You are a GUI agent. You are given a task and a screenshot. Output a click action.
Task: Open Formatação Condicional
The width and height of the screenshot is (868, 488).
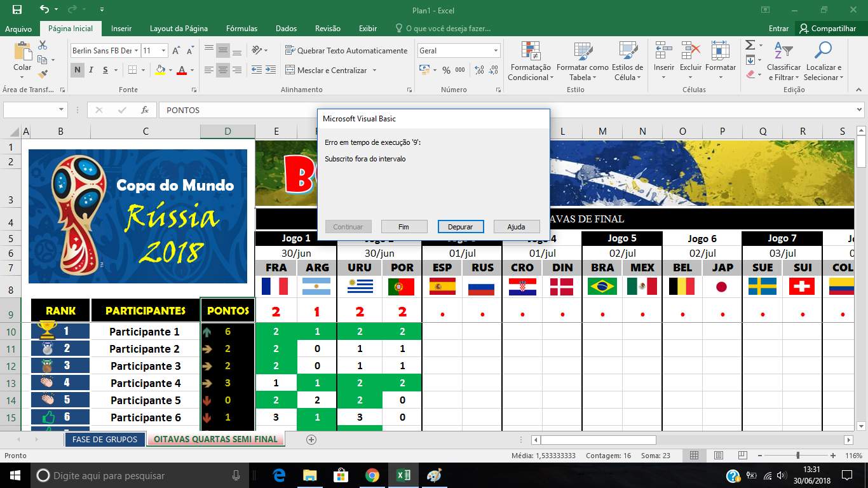[531, 62]
